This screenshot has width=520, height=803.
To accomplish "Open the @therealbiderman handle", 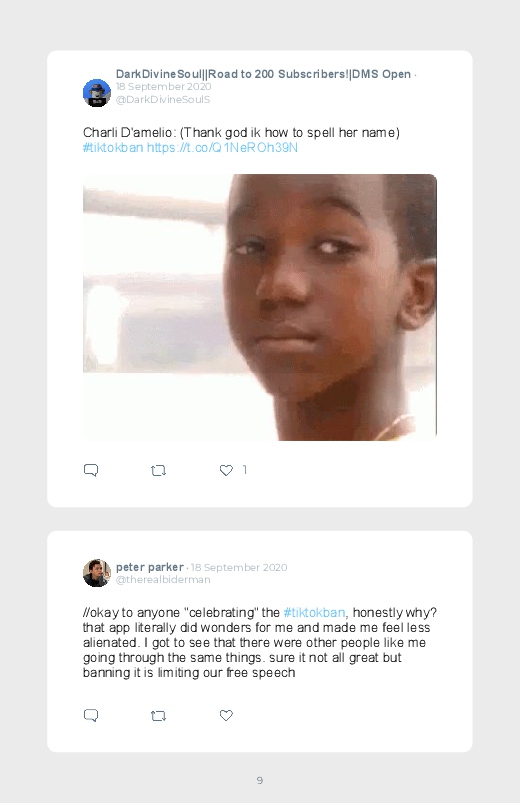I will 163,580.
